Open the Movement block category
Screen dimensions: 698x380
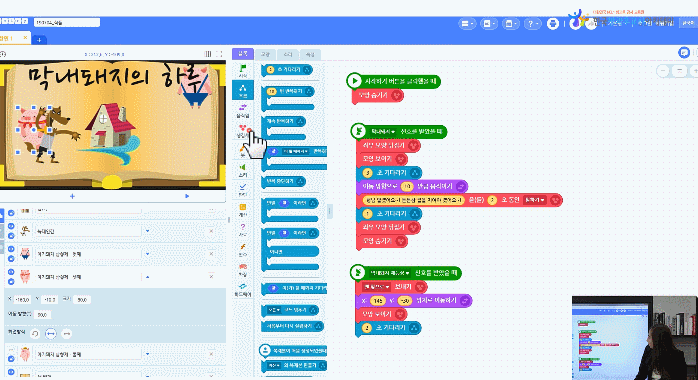click(243, 110)
